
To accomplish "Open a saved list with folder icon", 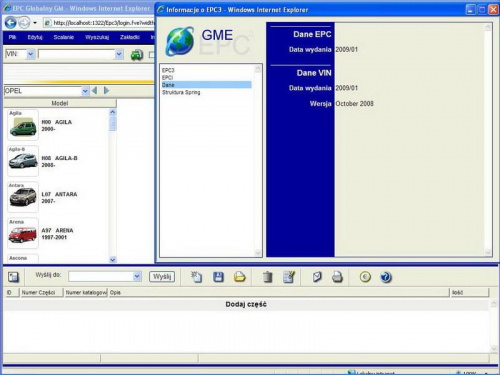I will (x=240, y=277).
